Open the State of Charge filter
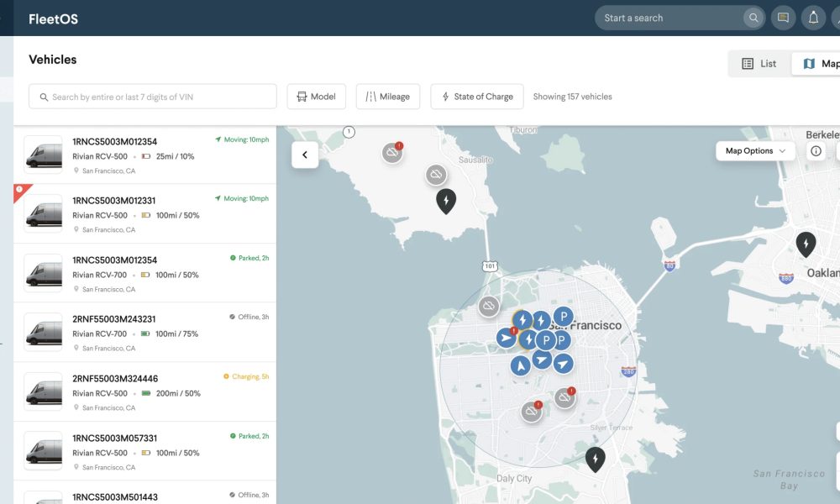 coord(477,97)
